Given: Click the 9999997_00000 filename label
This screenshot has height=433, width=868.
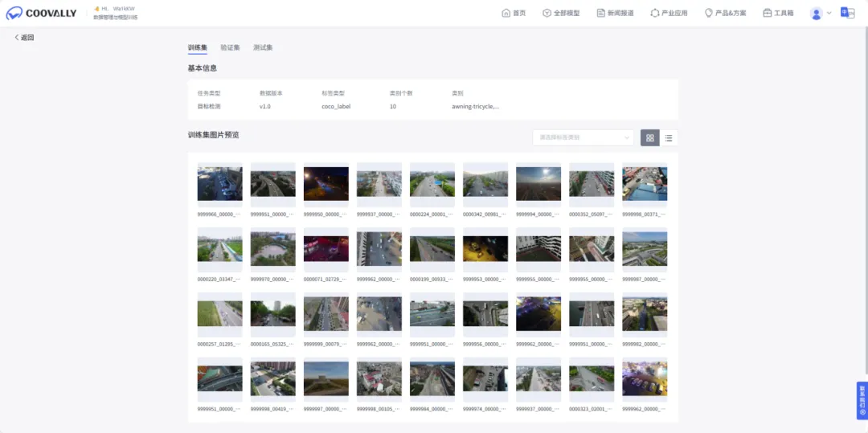Looking at the screenshot, I should coord(325,409).
